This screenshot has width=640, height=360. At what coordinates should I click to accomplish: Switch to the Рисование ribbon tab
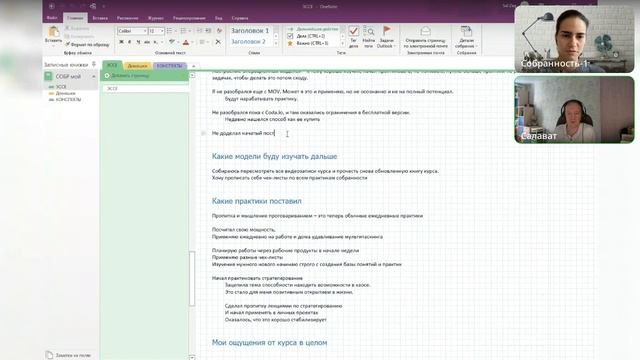127,18
